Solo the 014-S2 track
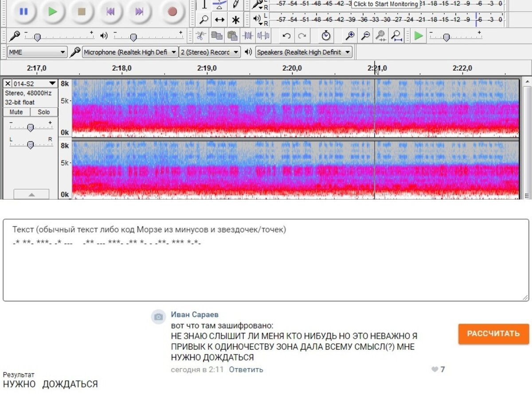This screenshot has width=532, height=399. [x=44, y=112]
